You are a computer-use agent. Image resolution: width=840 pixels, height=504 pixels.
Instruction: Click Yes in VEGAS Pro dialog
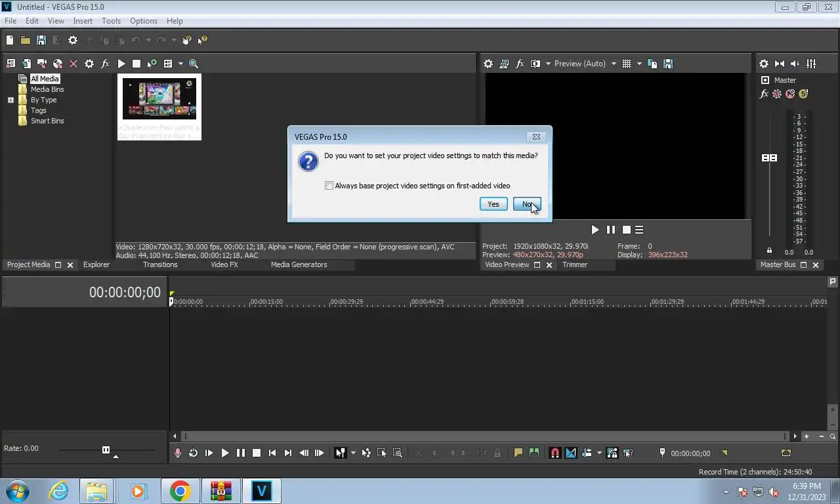pyautogui.click(x=493, y=204)
